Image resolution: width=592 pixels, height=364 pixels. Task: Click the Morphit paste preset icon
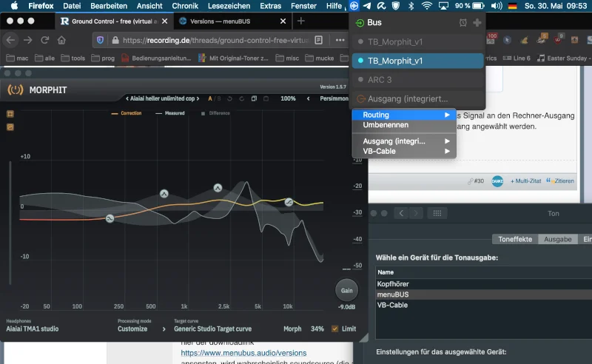(x=266, y=98)
